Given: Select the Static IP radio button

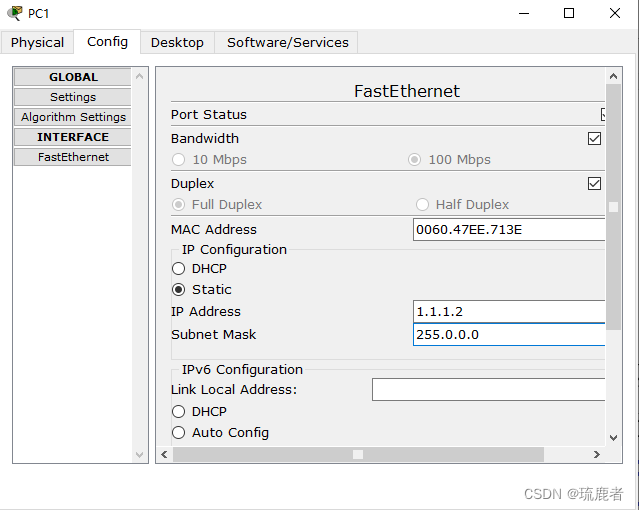Looking at the screenshot, I should [178, 289].
